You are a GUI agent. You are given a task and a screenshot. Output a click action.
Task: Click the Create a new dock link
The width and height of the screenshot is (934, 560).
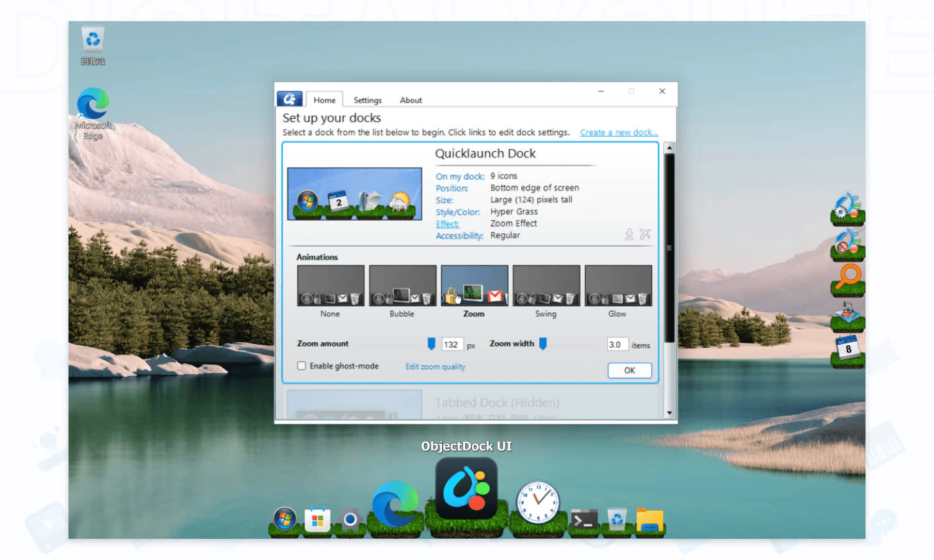619,133
